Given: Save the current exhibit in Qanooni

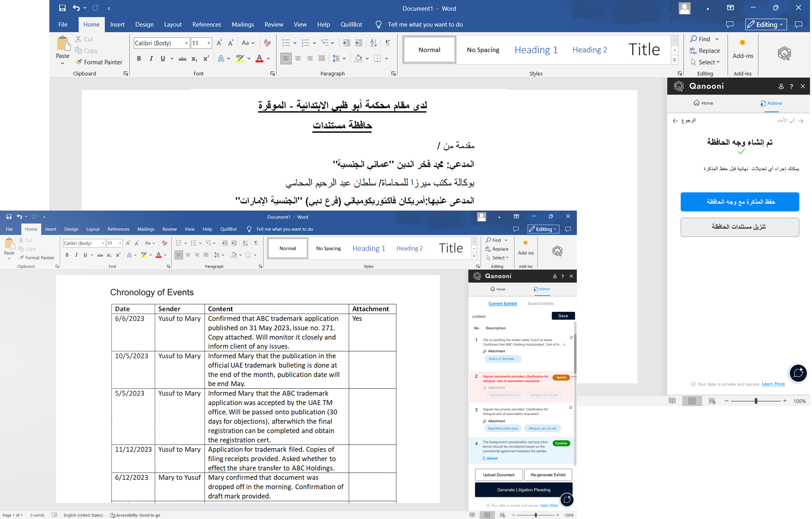Looking at the screenshot, I should pos(563,316).
